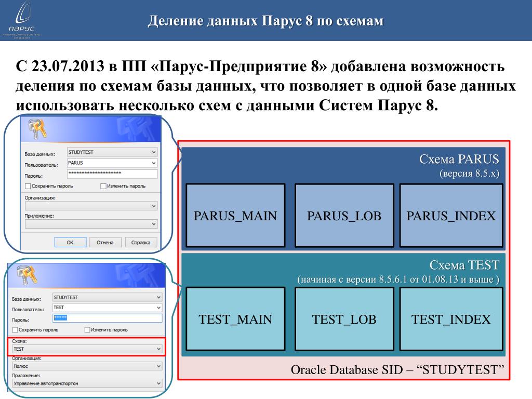Enable 'Изменить пароль' in the PARUS login dialog

point(103,186)
